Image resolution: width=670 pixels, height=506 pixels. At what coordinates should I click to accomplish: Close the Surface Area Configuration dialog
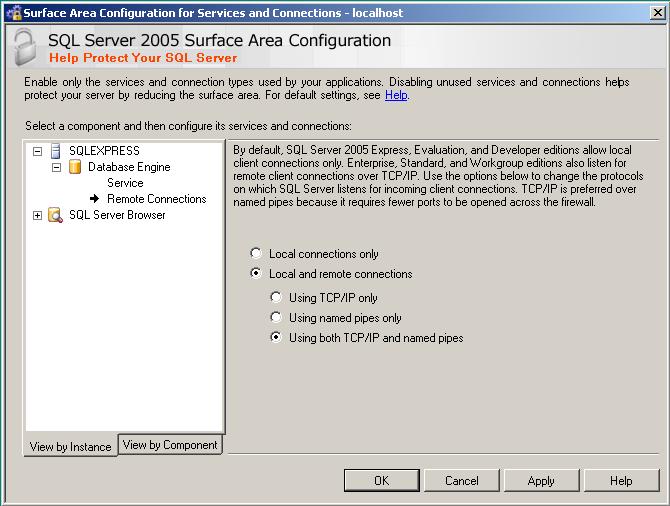(x=658, y=13)
